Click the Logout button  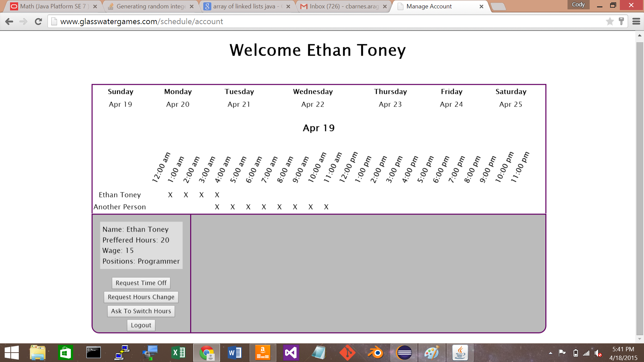[141, 325]
